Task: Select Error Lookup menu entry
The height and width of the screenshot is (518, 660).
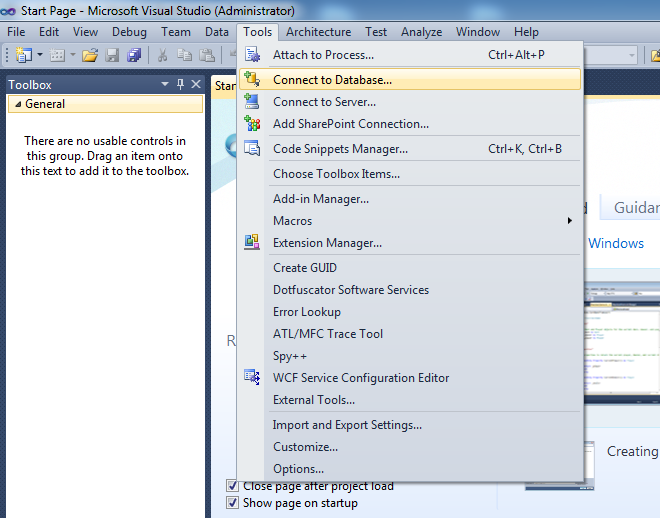Action: [410, 312]
